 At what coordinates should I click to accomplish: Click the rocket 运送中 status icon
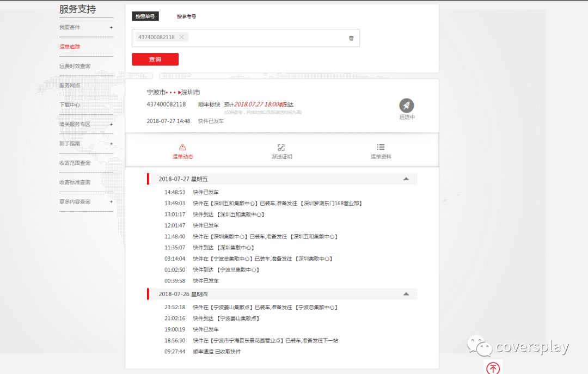coord(406,106)
